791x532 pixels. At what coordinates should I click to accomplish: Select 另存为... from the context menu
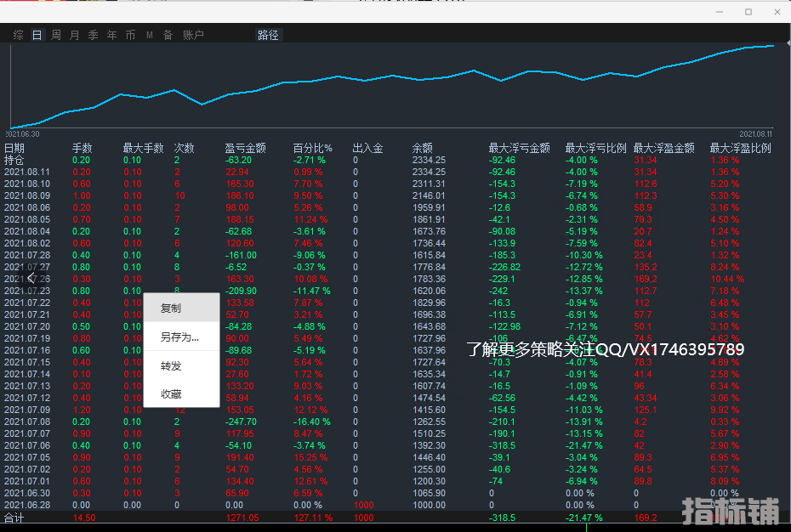179,337
